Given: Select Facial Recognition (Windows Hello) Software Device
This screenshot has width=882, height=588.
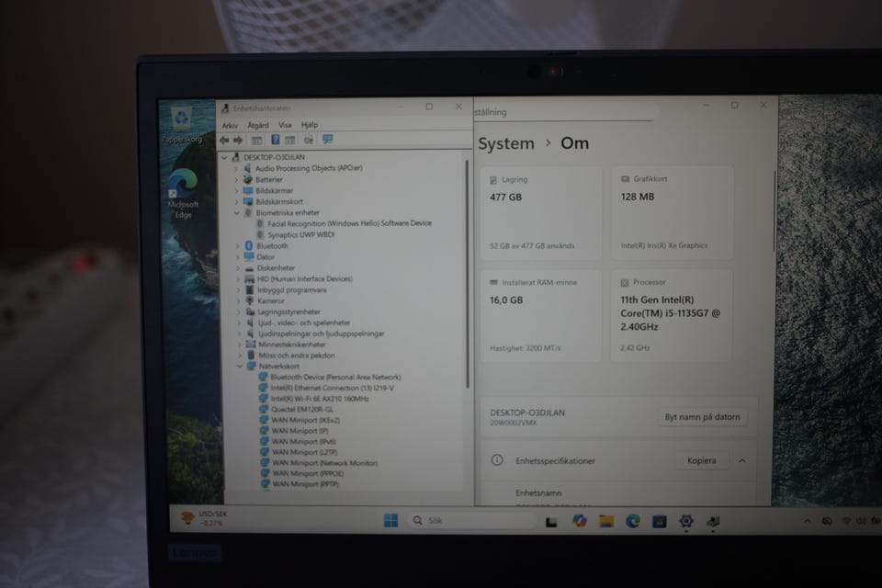Looking at the screenshot, I should coord(349,223).
